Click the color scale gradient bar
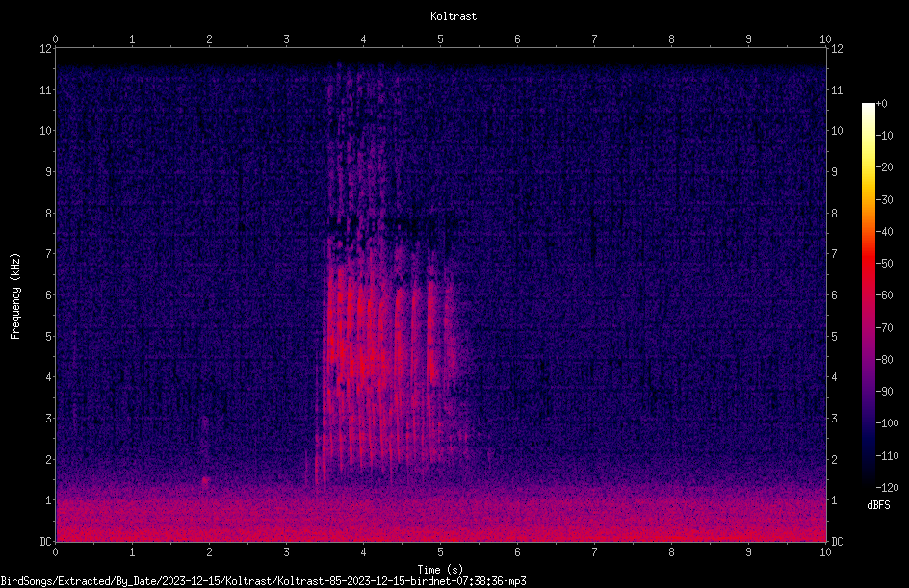 pos(868,295)
